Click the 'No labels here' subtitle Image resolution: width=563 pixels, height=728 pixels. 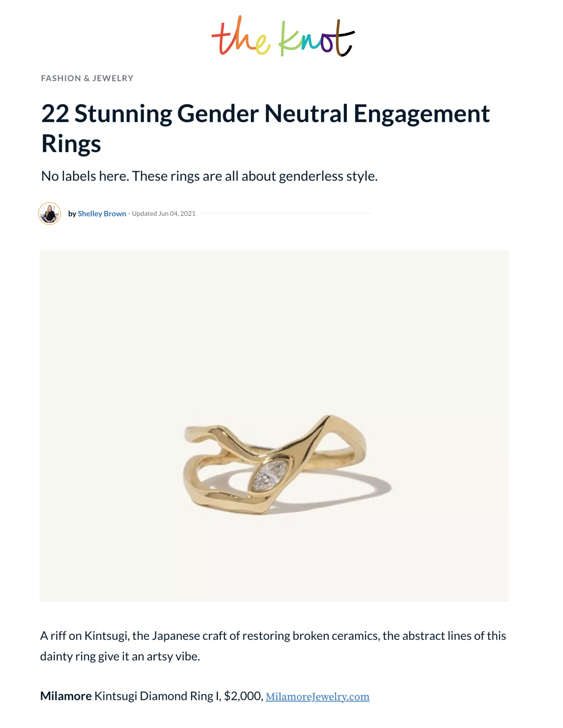(x=209, y=176)
